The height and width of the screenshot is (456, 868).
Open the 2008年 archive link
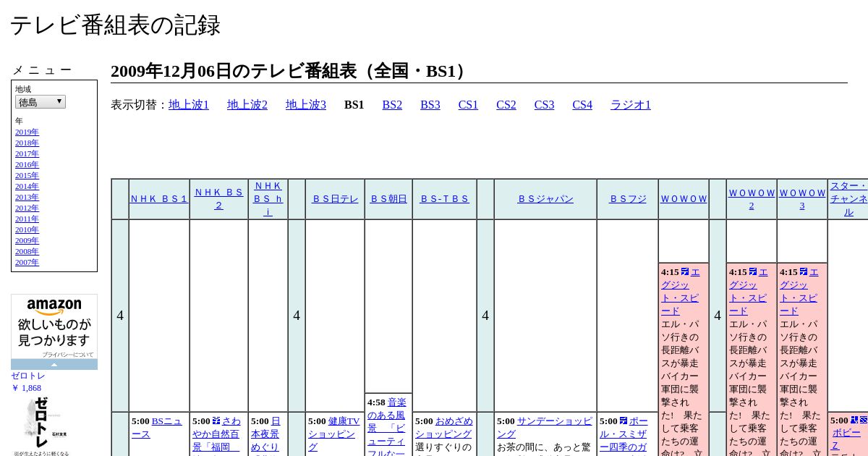(x=27, y=252)
